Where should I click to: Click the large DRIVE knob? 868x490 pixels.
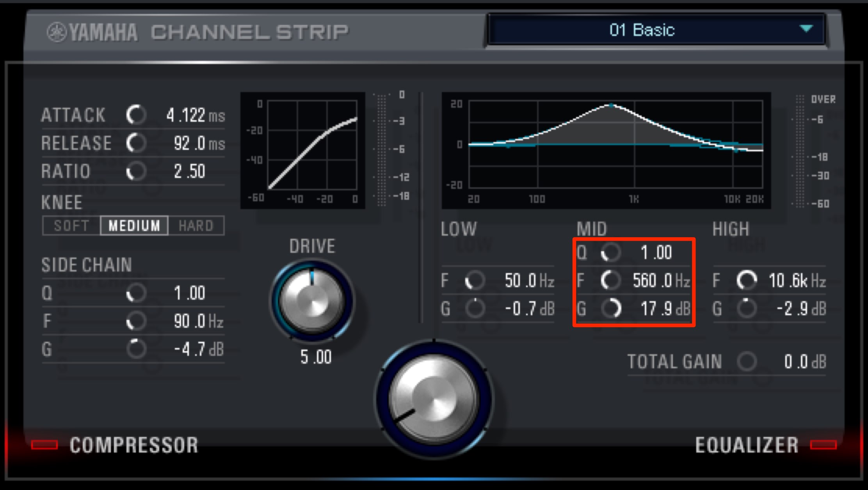click(x=312, y=300)
